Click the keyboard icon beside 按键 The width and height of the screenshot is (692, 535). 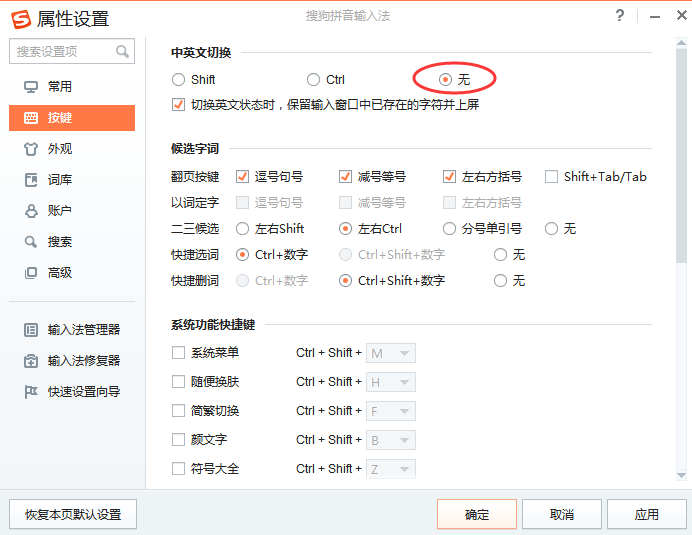click(31, 118)
